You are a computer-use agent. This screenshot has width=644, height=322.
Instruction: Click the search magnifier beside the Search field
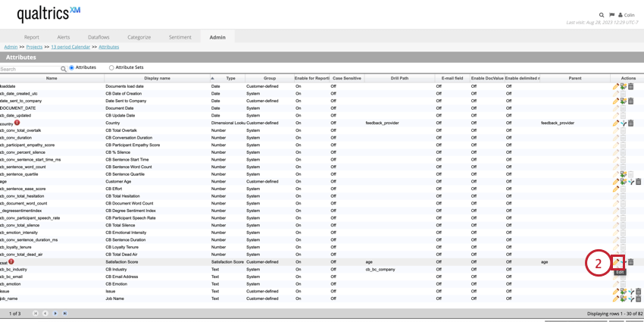(64, 69)
